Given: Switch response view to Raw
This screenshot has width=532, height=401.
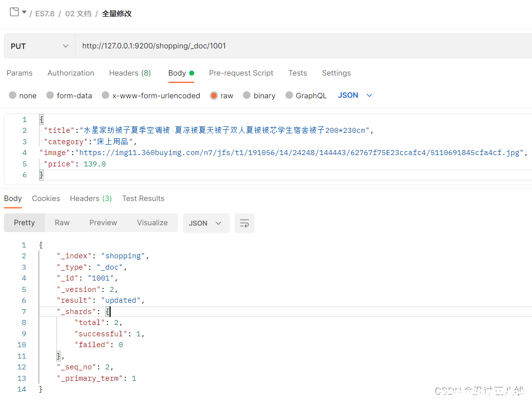Looking at the screenshot, I should (62, 223).
